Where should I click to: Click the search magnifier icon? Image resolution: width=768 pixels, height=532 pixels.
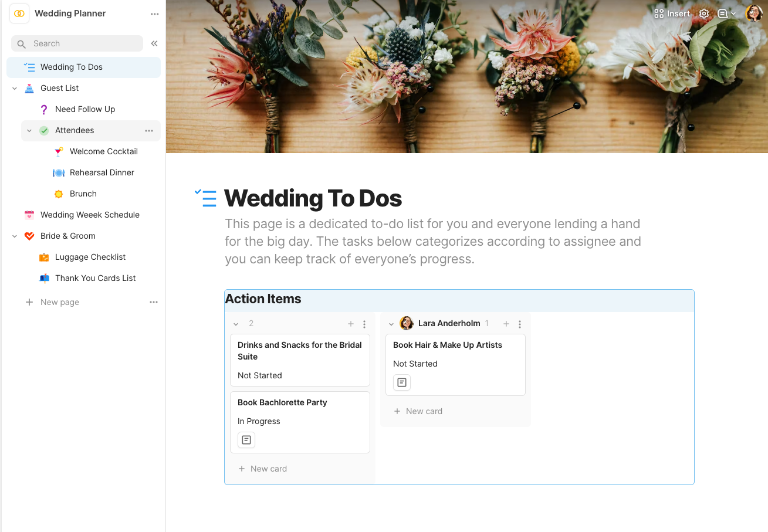(x=22, y=44)
